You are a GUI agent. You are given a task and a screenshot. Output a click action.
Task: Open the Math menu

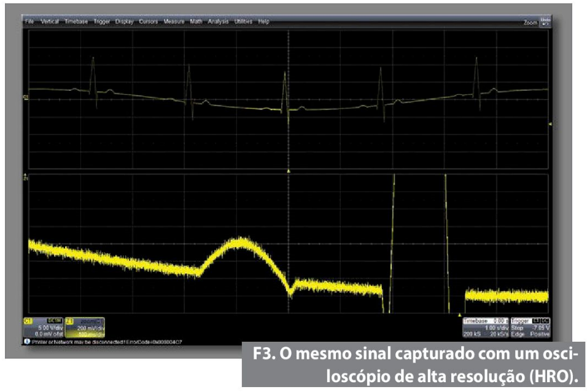[196, 21]
